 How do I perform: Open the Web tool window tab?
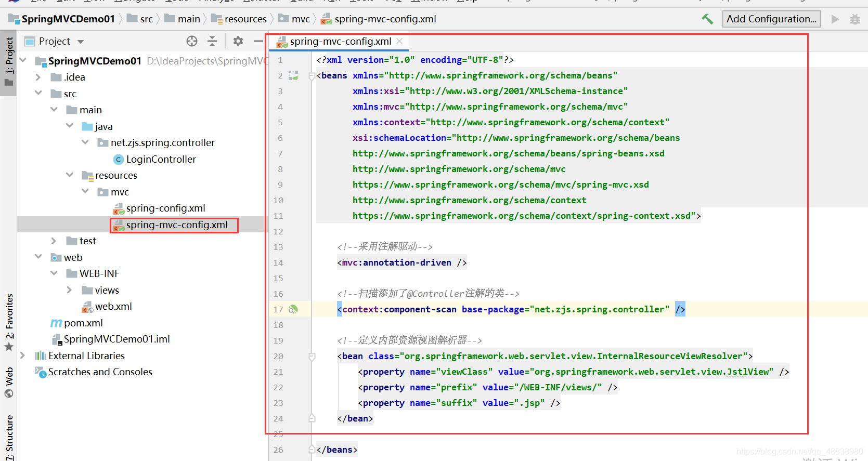(9, 383)
